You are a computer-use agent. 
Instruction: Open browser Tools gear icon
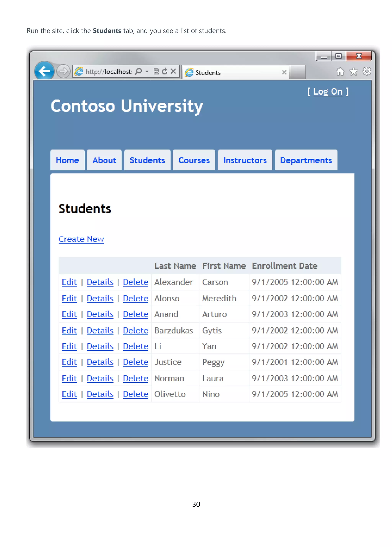(367, 71)
